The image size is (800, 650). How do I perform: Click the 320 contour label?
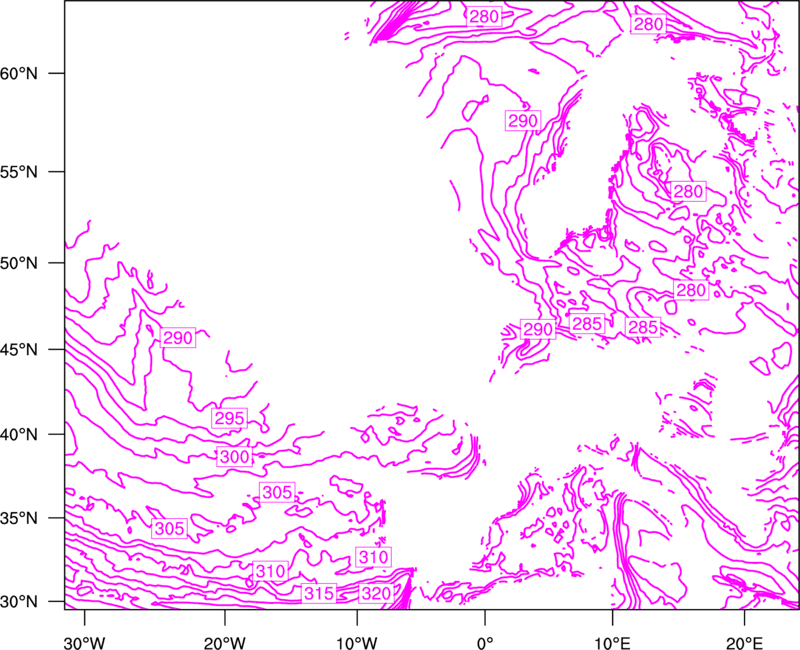pos(376,593)
